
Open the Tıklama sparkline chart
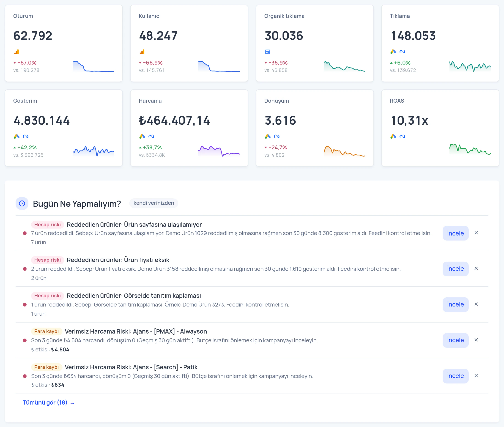[x=470, y=66]
